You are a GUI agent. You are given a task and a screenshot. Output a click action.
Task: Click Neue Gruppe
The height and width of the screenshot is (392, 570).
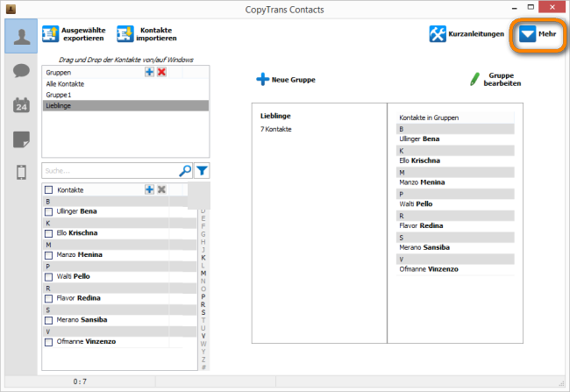tap(286, 79)
